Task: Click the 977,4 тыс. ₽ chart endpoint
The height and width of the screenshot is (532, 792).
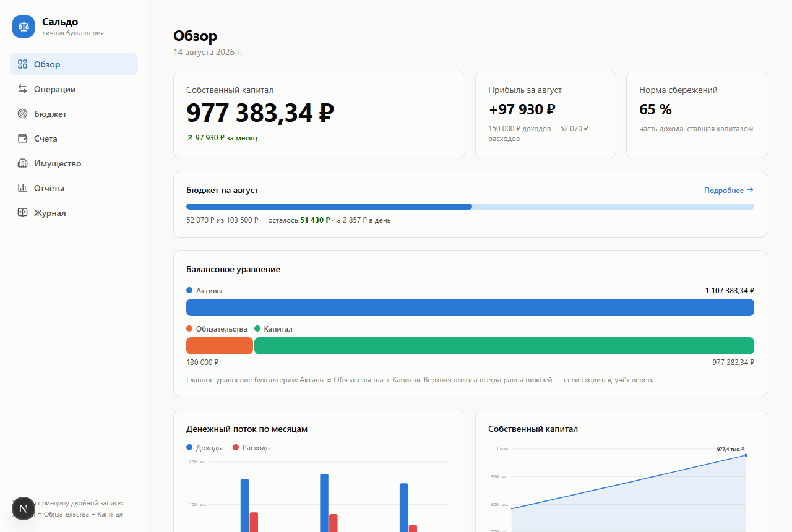Action: 746,455
